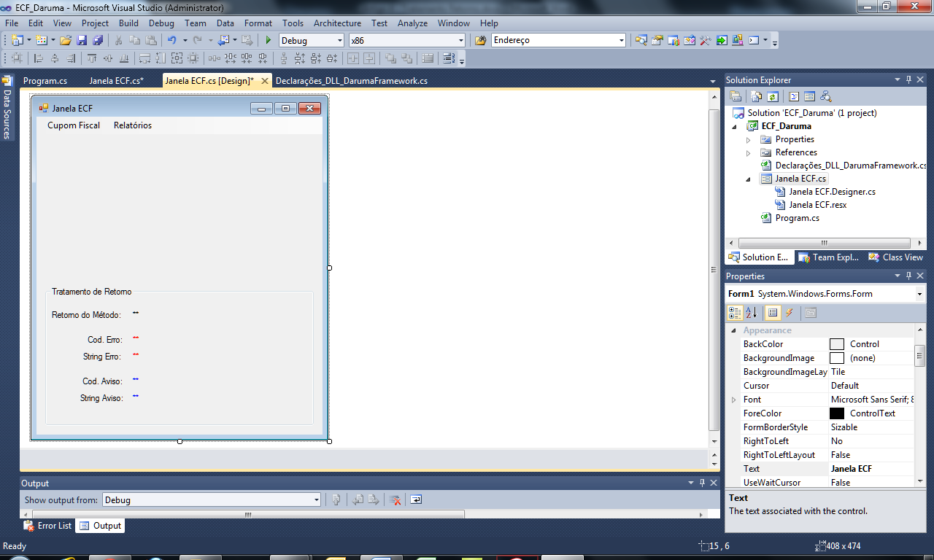Click the Make Same Width icon
The image size is (934, 560).
(x=144, y=58)
